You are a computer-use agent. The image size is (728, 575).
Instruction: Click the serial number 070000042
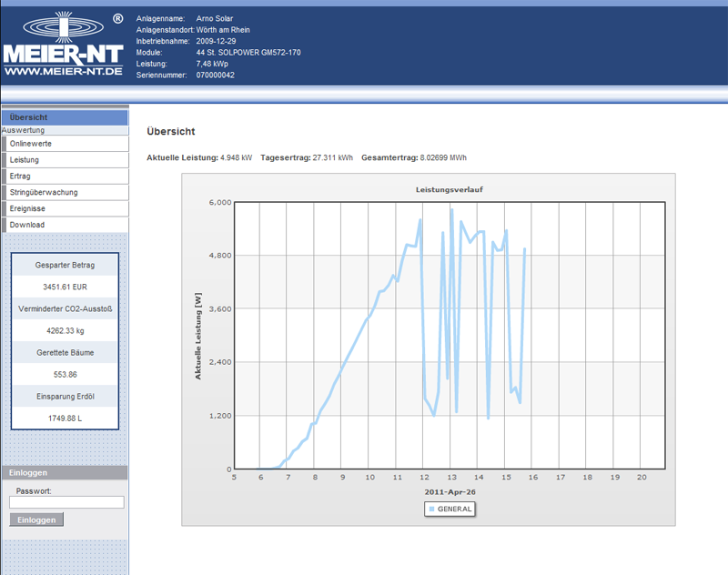(215, 75)
